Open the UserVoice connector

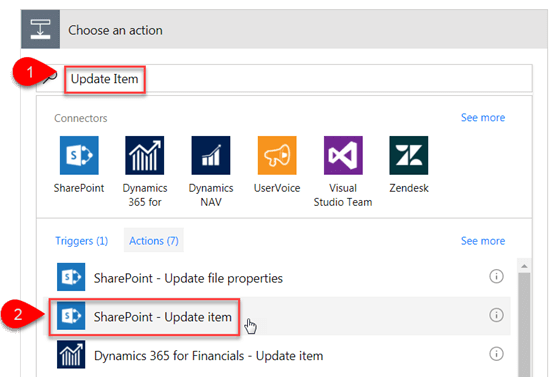(x=277, y=155)
